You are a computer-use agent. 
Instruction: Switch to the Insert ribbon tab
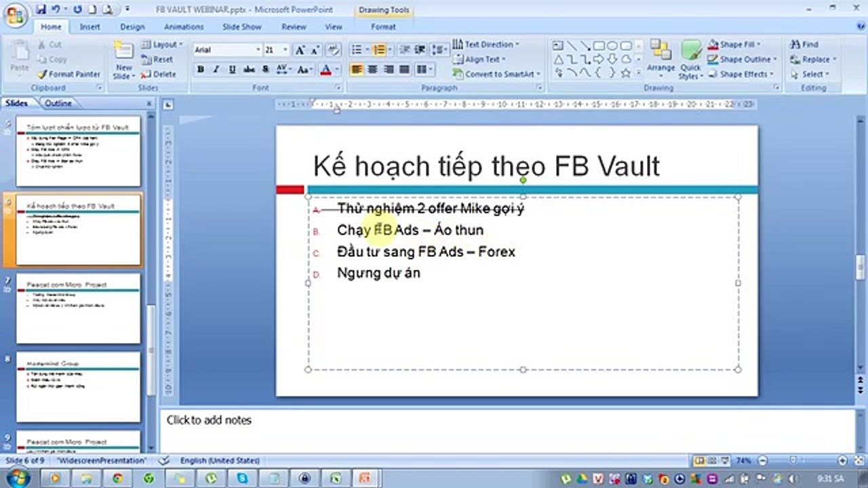(90, 27)
